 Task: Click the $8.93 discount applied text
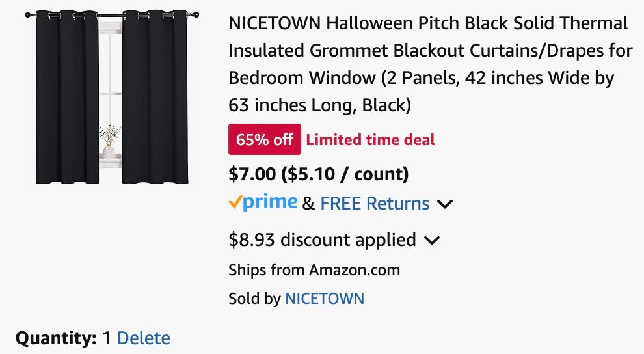pos(322,239)
